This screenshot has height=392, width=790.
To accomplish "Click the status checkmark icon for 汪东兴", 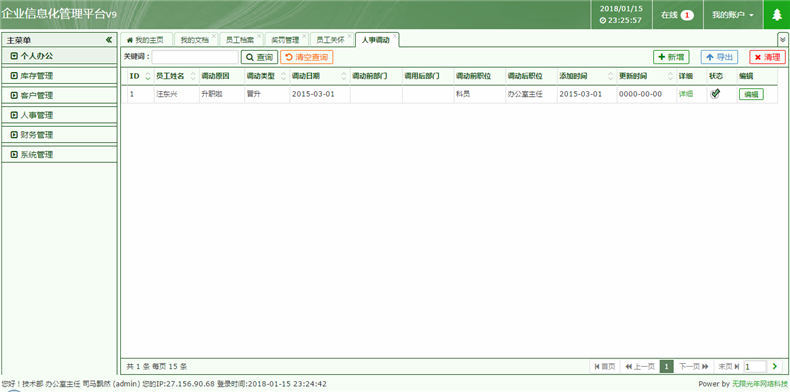I will click(x=715, y=94).
